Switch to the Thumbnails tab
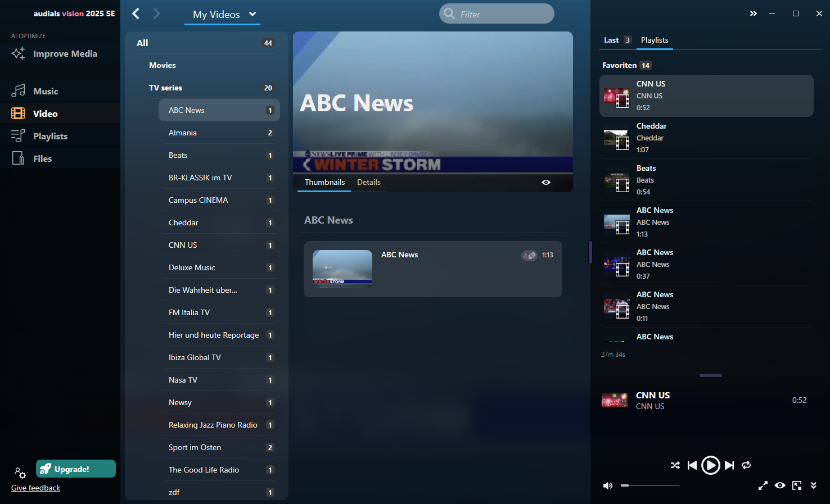Screen dimensions: 830x504 tap(324, 182)
